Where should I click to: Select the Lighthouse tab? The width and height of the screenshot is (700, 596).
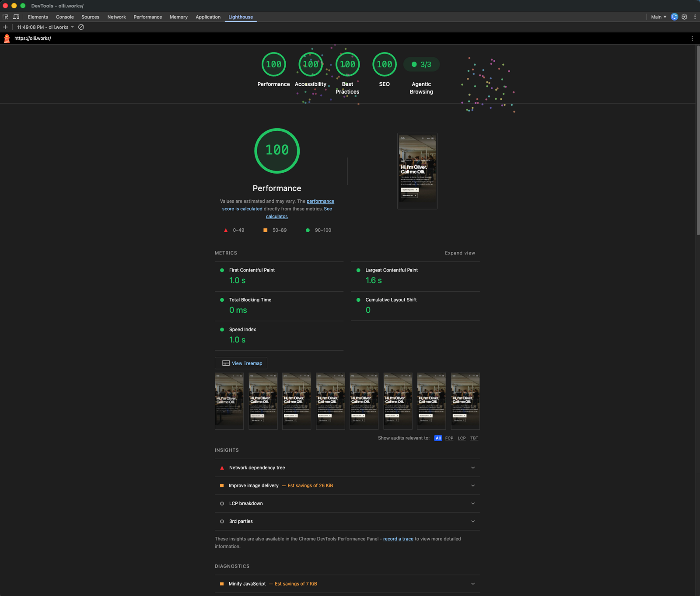click(241, 17)
